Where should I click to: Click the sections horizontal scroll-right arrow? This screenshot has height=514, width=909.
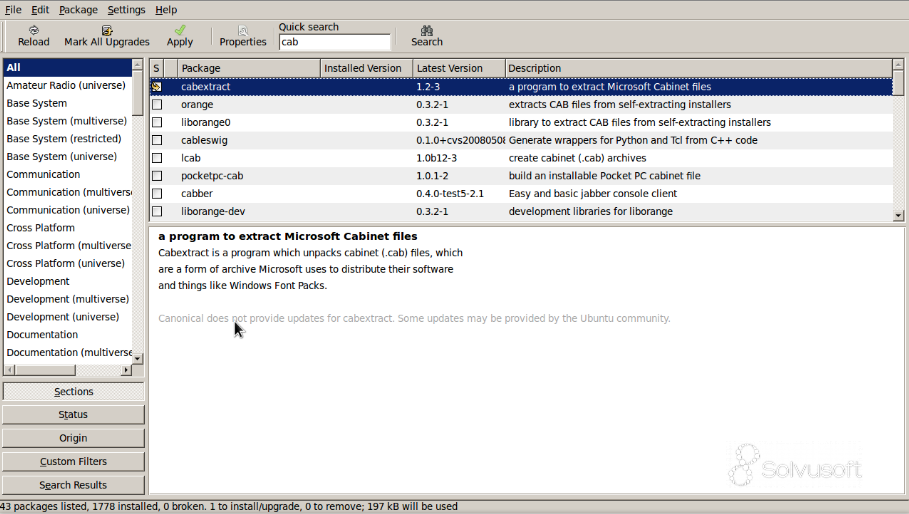click(x=126, y=370)
